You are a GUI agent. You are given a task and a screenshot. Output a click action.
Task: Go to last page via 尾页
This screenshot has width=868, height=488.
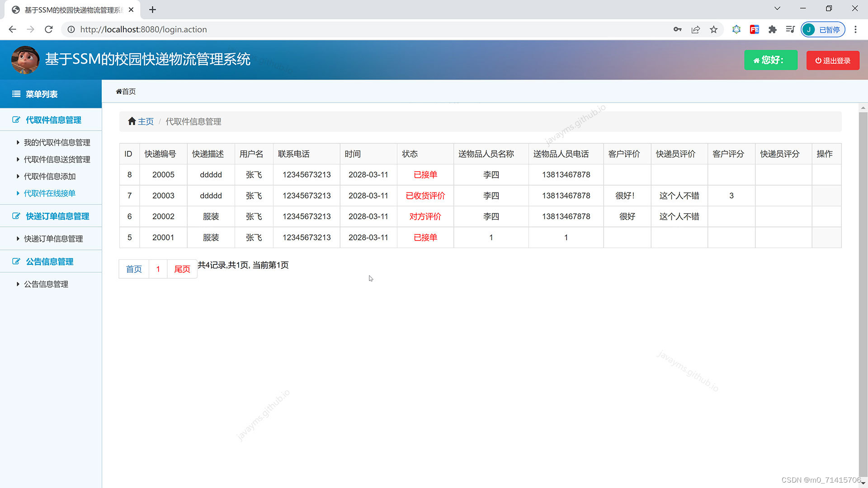[182, 269]
